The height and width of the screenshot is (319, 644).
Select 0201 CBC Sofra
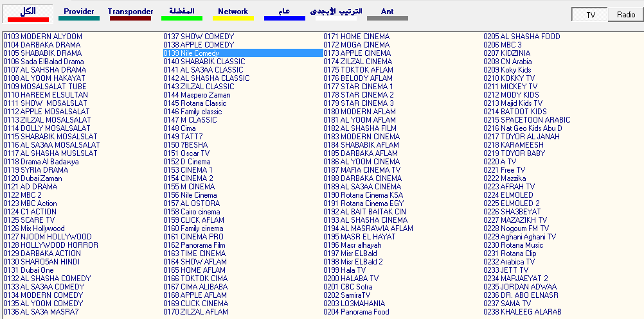coord(348,287)
